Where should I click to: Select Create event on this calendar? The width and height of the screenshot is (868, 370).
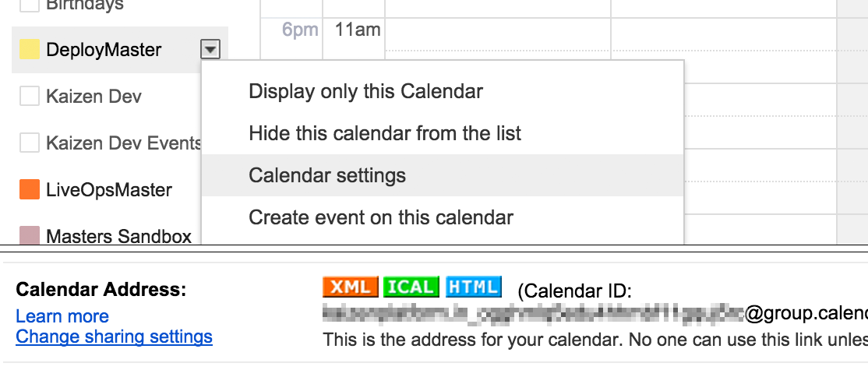(x=381, y=217)
